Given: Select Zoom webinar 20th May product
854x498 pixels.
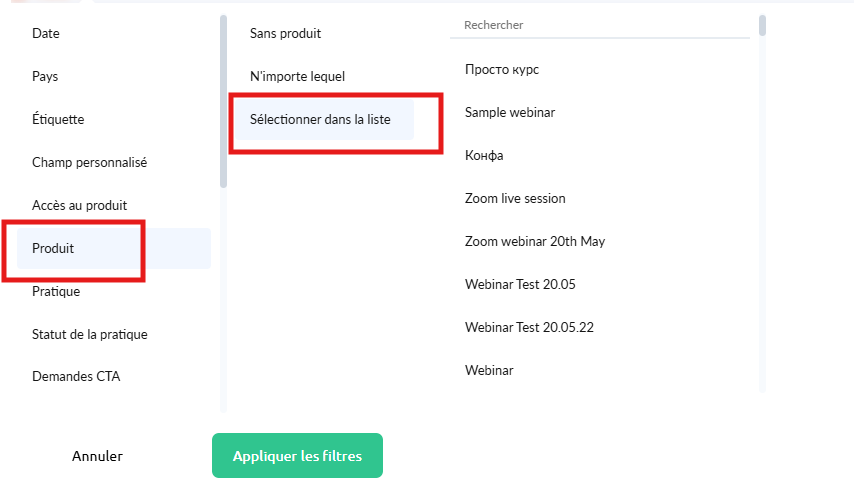Looking at the screenshot, I should pyautogui.click(x=535, y=242).
